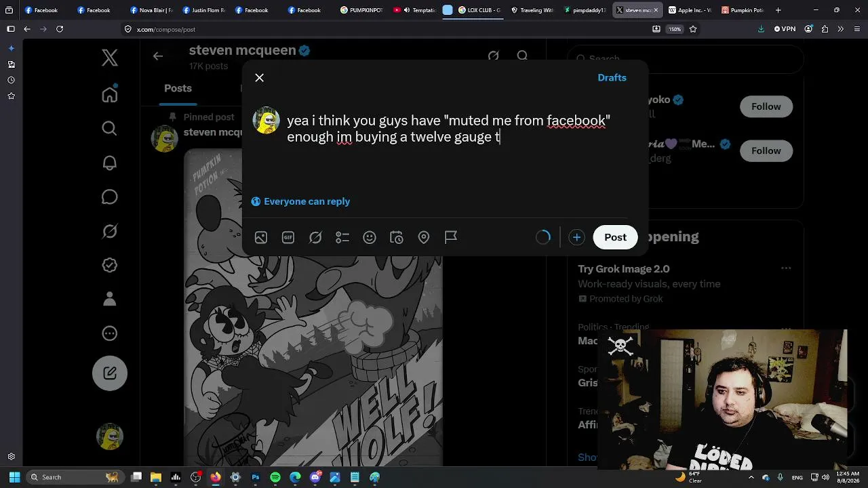The width and height of the screenshot is (868, 488).
Task: Open the browser main menu
Action: pos(857,29)
